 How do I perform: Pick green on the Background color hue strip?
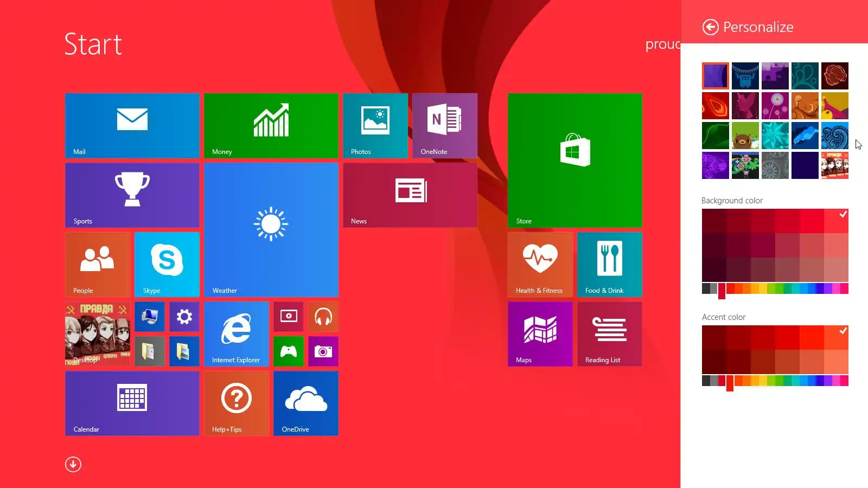pos(779,288)
